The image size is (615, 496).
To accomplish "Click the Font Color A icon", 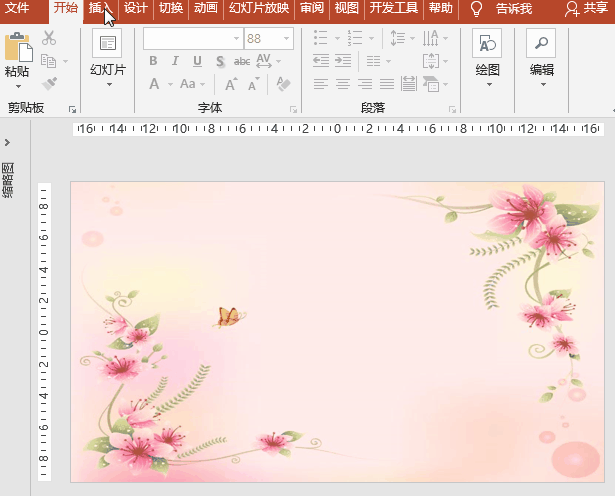I will coord(155,84).
